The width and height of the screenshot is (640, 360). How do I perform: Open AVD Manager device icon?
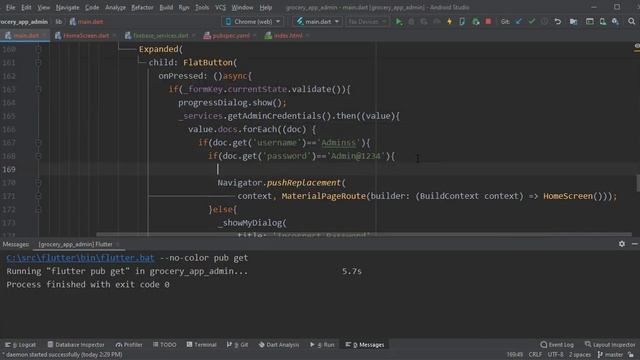(602, 22)
